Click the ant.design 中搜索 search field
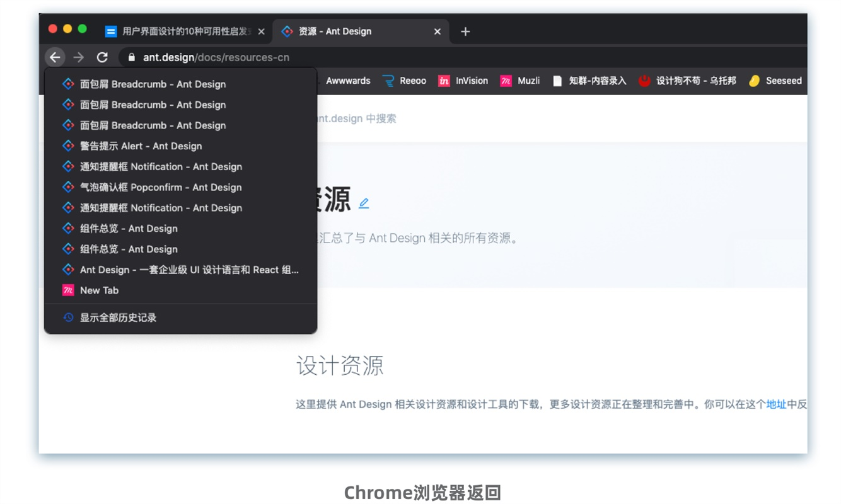841x504 pixels. [x=356, y=118]
